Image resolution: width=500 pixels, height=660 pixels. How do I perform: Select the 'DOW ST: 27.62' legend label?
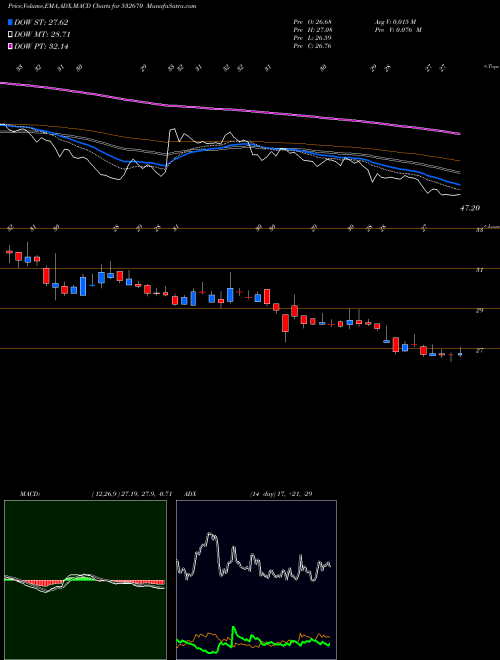pyautogui.click(x=41, y=22)
